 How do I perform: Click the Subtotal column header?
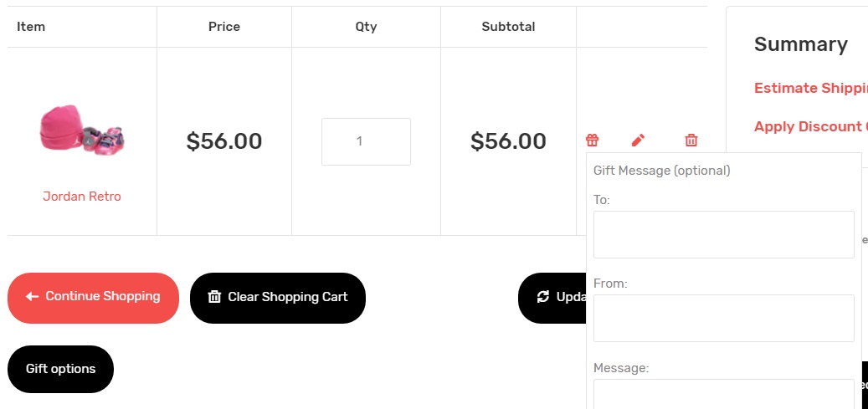(x=508, y=27)
